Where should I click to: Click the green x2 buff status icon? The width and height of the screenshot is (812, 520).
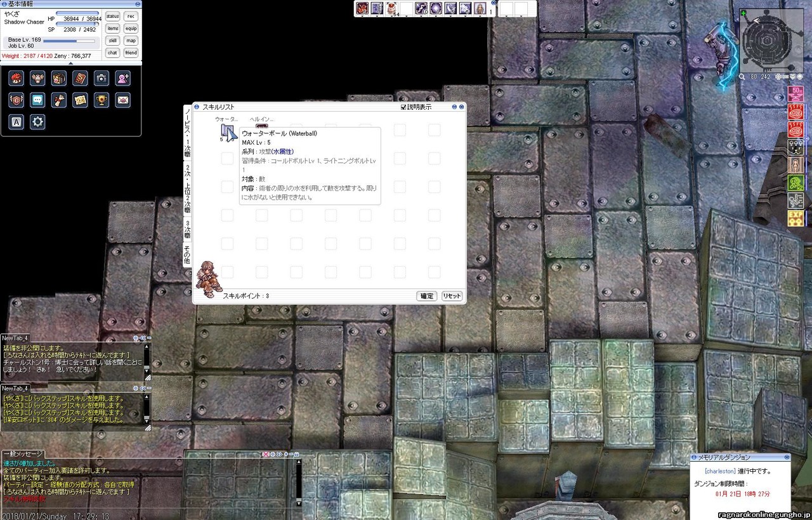796,183
